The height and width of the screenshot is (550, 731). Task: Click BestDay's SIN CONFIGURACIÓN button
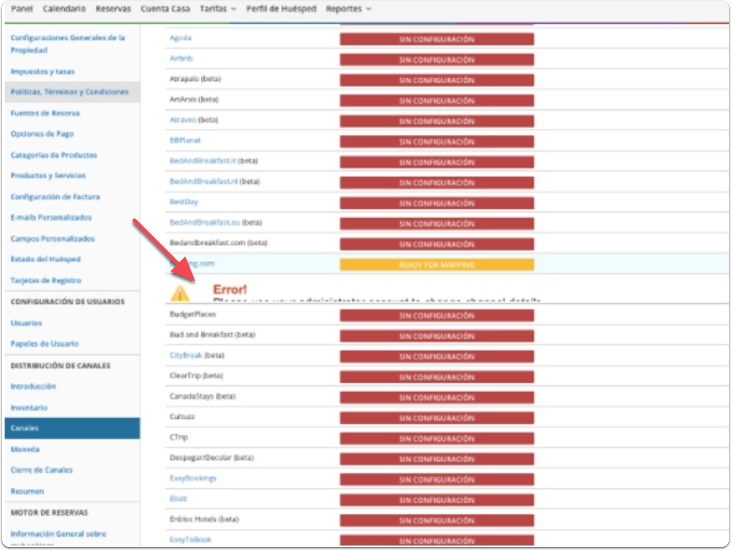437,203
